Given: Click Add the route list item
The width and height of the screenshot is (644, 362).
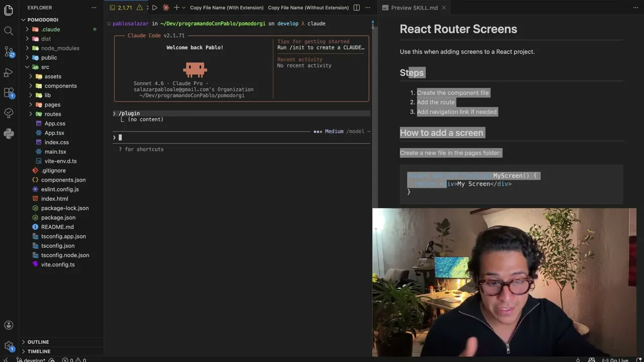Looking at the screenshot, I should click(x=436, y=102).
